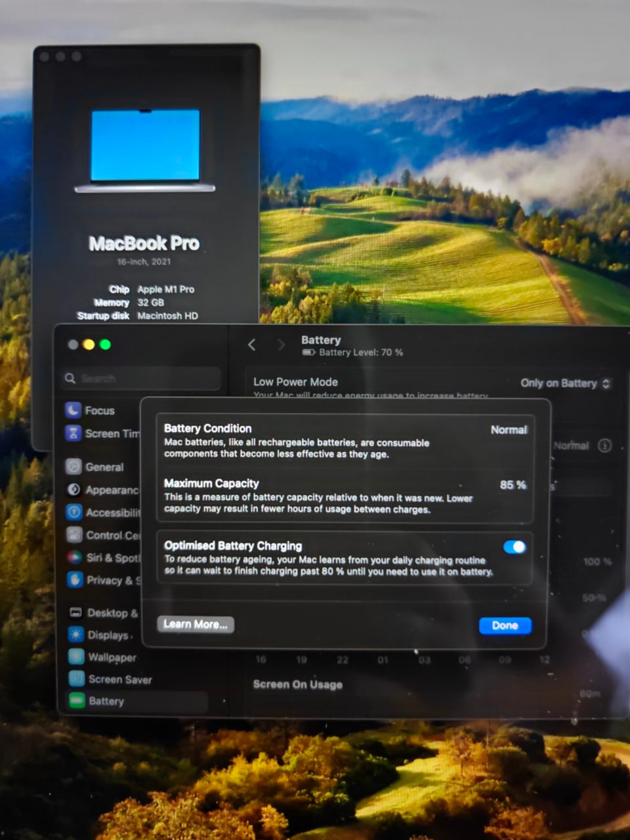Click Macintosh HD startup disk value

[168, 316]
